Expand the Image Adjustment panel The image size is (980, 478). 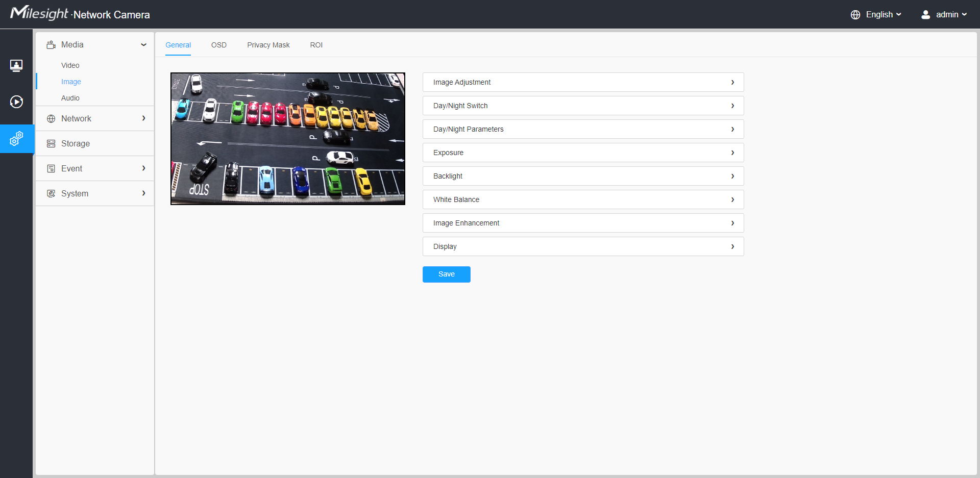point(583,82)
